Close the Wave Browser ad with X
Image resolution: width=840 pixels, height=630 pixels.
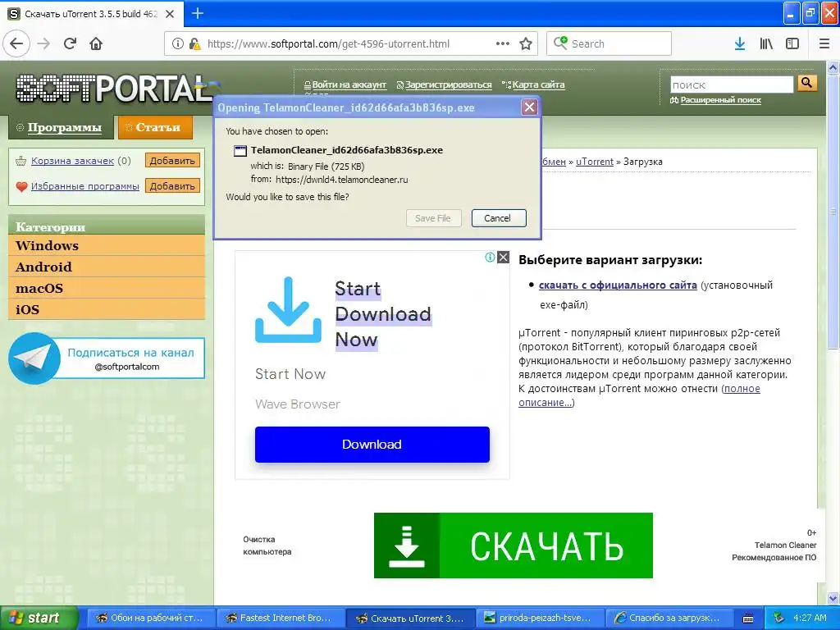[x=503, y=257]
